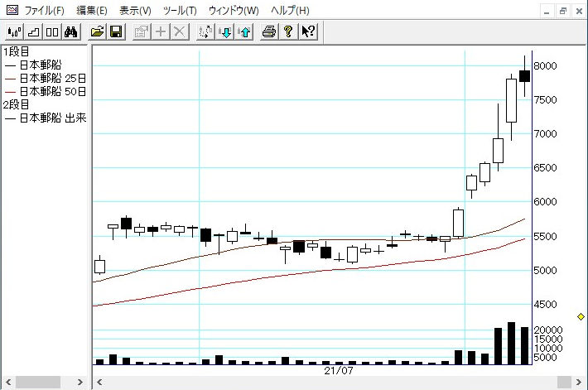The height and width of the screenshot is (390, 588).
Task: Click the chart scrollbar's left arrow
Action: 99,383
